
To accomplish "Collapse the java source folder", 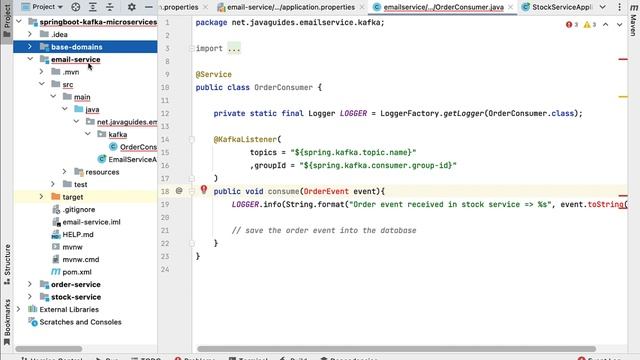I will click(x=64, y=109).
